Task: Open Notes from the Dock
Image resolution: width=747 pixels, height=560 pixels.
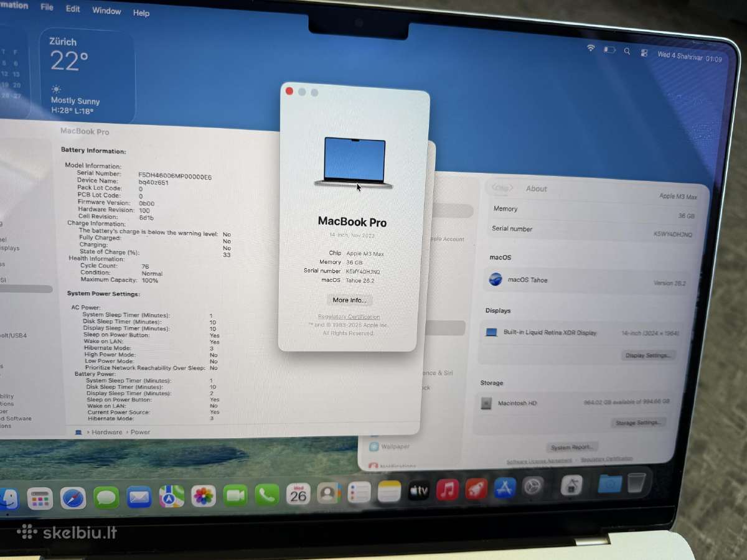Action: coord(389,492)
